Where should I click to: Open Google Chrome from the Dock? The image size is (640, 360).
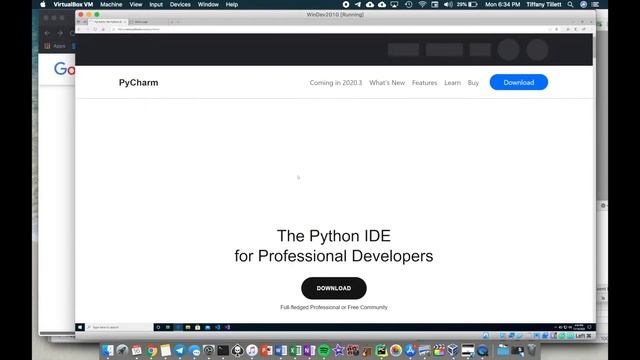(x=151, y=350)
